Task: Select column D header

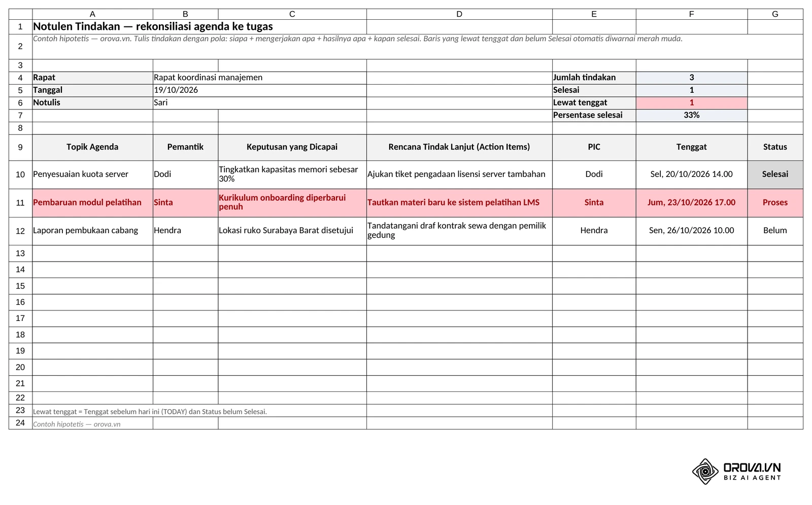Action: click(x=459, y=14)
